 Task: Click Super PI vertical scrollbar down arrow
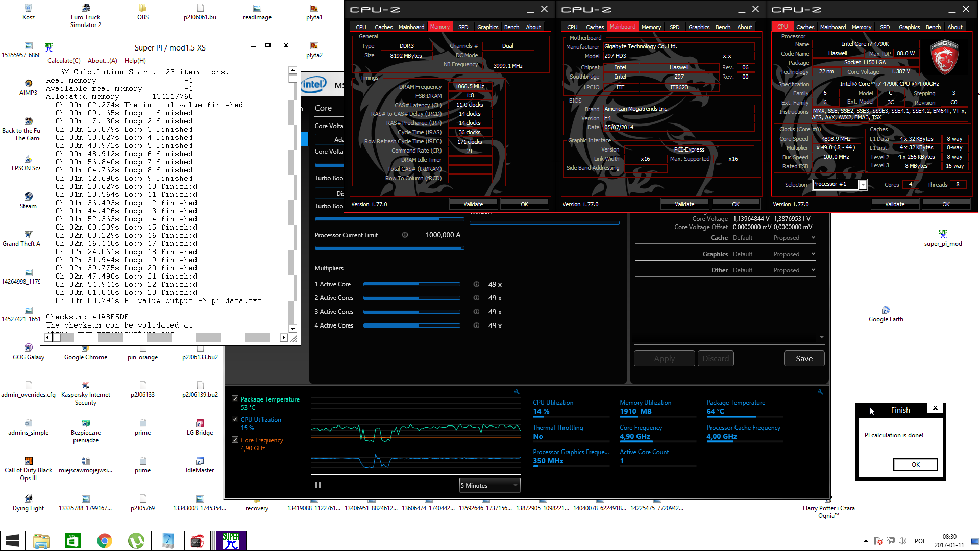point(292,329)
